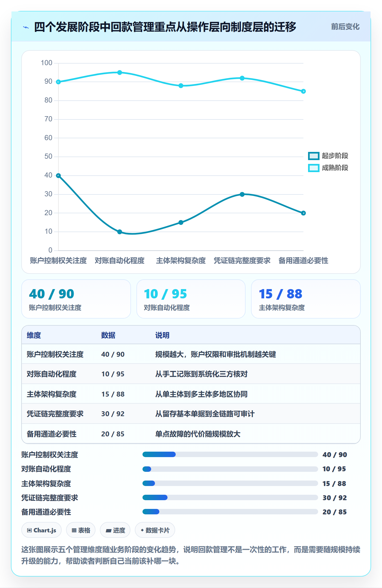Click the 凭证链完整度要求 x-axis label in chart

pos(242,260)
